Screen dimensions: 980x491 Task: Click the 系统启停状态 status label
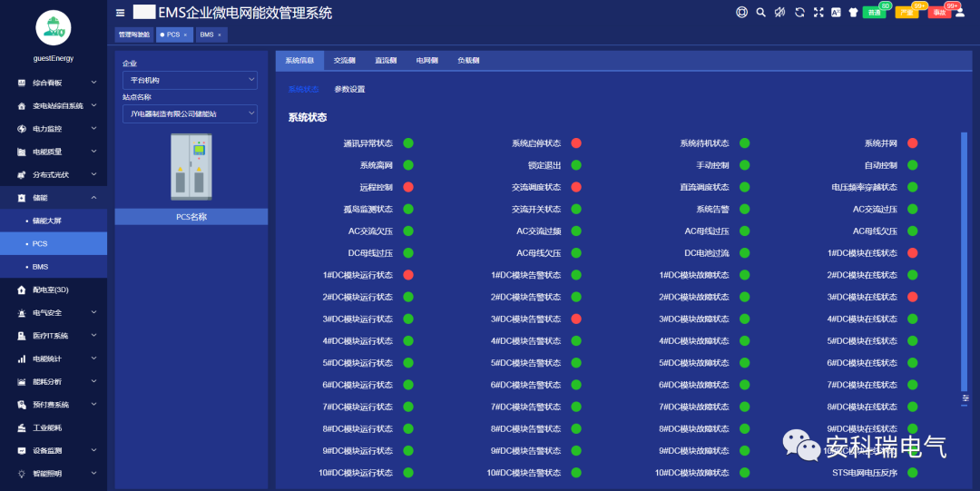pyautogui.click(x=536, y=143)
